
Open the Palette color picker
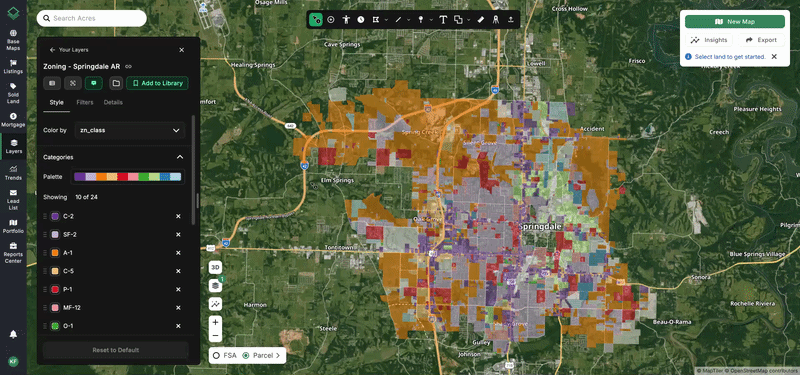click(128, 177)
